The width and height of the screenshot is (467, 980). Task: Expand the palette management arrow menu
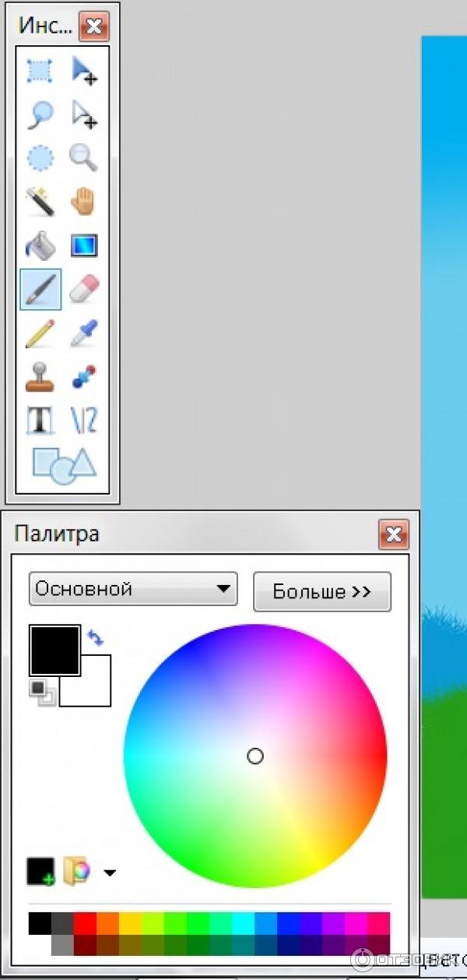(110, 872)
